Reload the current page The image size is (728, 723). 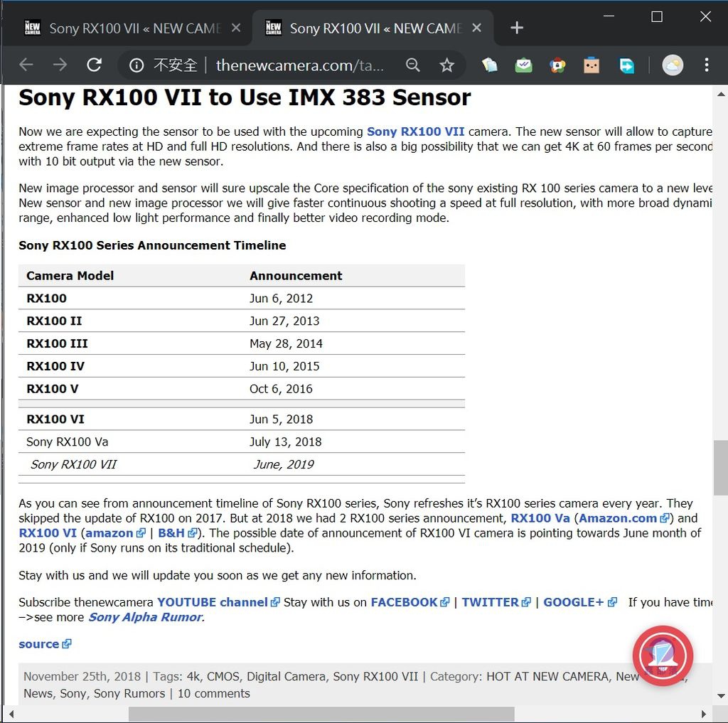tap(95, 65)
